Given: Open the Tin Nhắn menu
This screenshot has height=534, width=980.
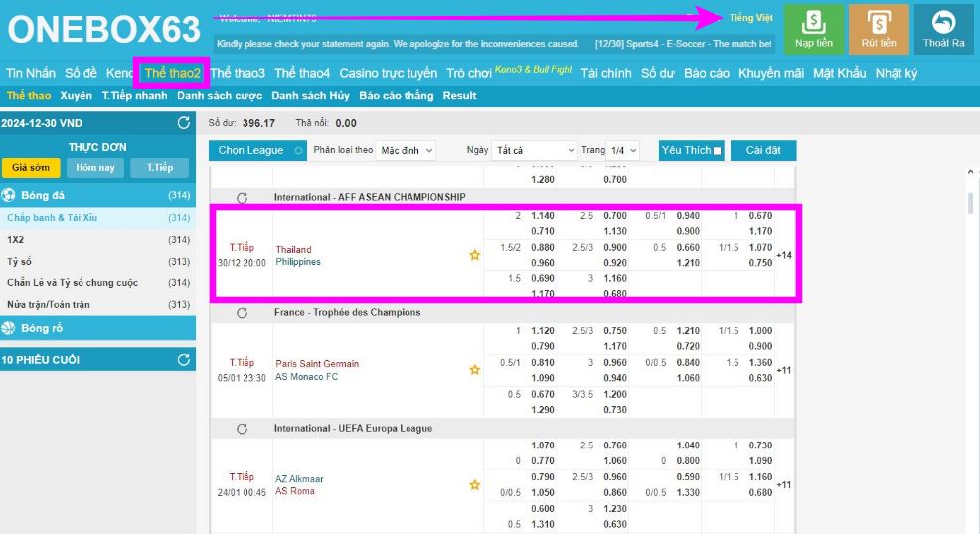Looking at the screenshot, I should [x=31, y=73].
